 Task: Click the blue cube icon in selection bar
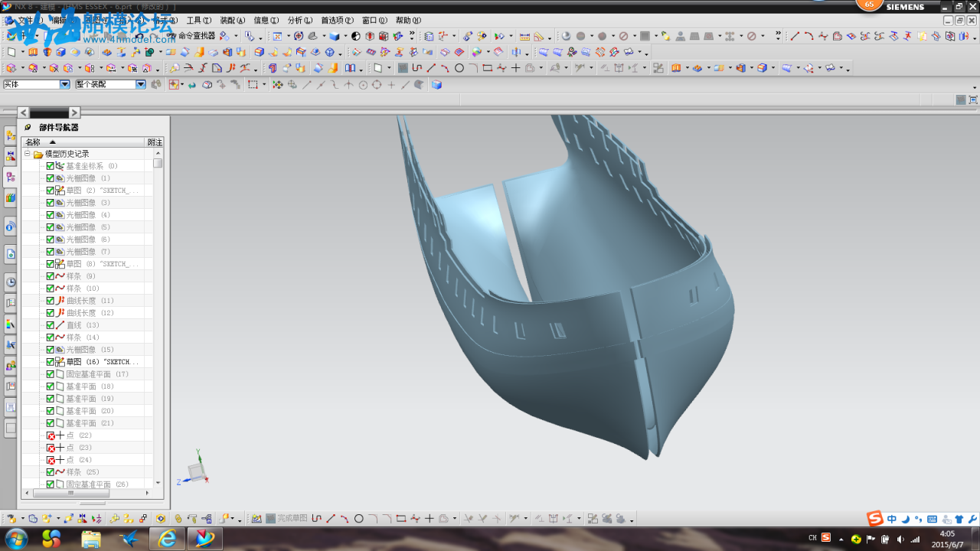(436, 85)
